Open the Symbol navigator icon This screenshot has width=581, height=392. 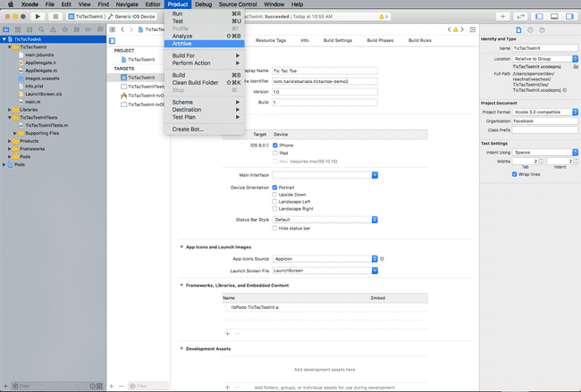(x=29, y=29)
